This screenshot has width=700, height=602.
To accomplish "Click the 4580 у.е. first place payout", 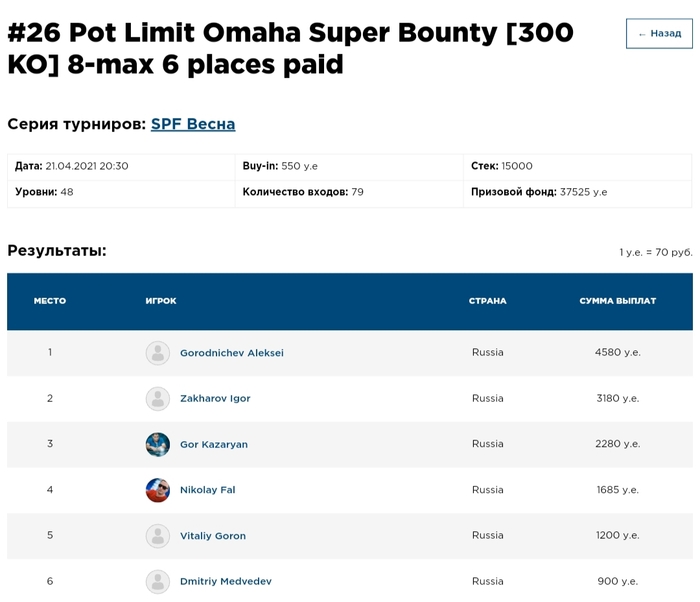I will pyautogui.click(x=617, y=353).
